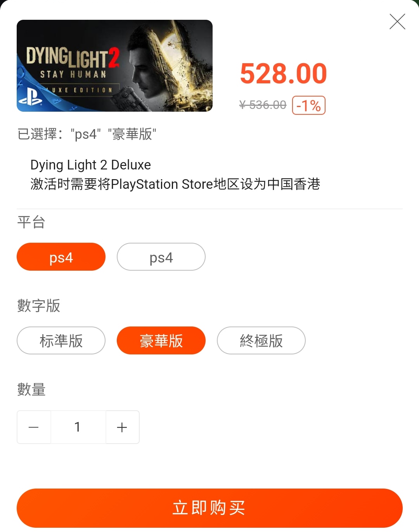This screenshot has height=532, width=419.
Task: Select the orange highlighted ps4 platform option
Action: 61,257
